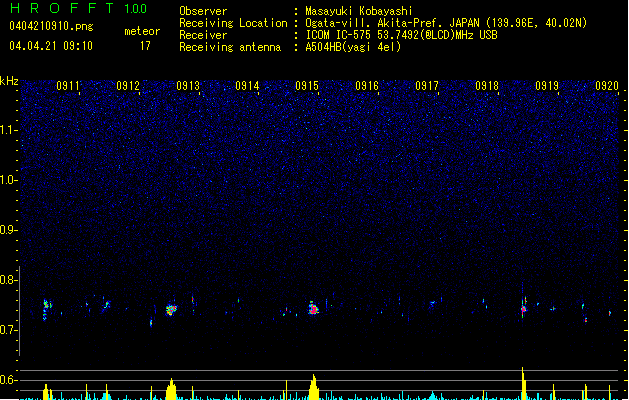Click the 1.1 frequency axis label
This screenshot has width=629, height=400.
(8, 130)
